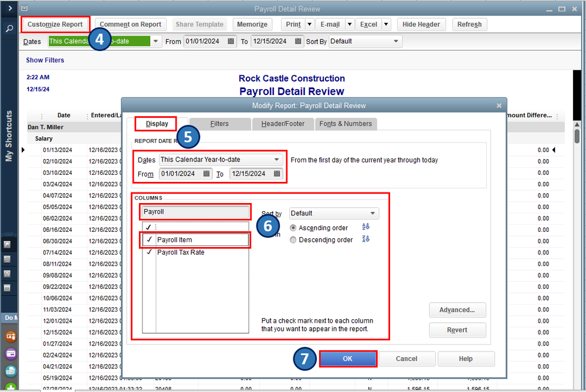Click the Advanced... button
Screen dimensions: 586x392
click(457, 310)
